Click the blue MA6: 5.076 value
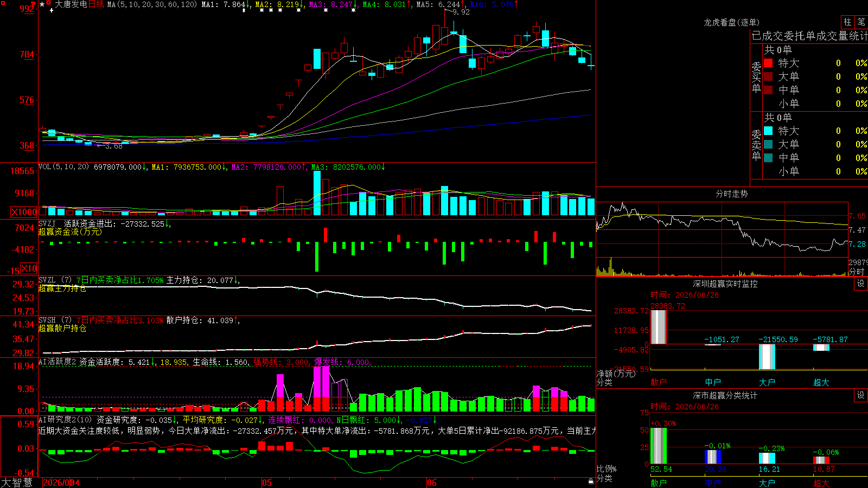Screen dimensions: 868x488 point(492,4)
